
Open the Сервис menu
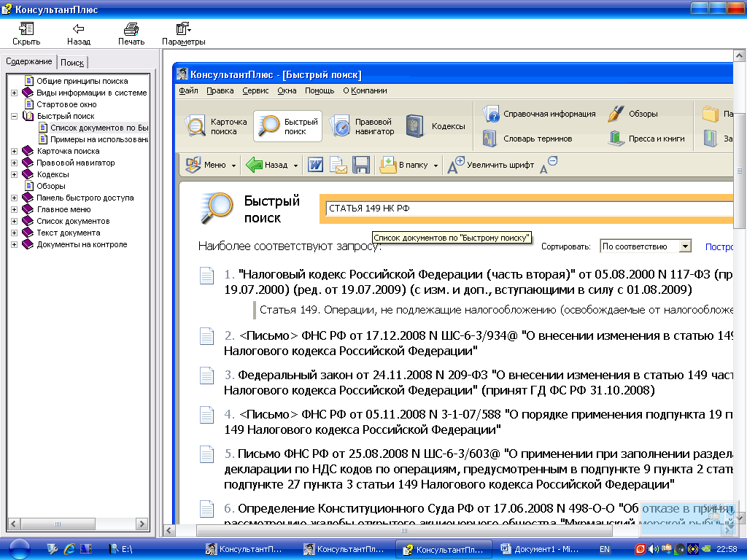click(255, 90)
